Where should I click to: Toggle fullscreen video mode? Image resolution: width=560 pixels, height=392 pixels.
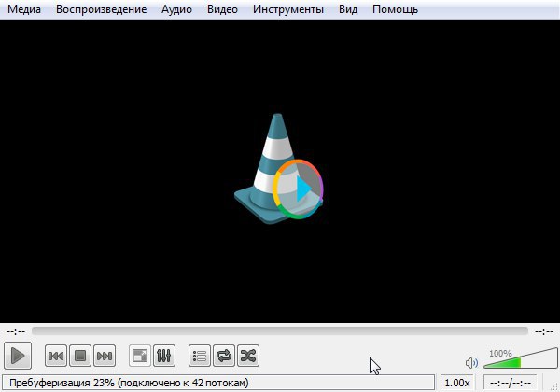click(x=140, y=356)
